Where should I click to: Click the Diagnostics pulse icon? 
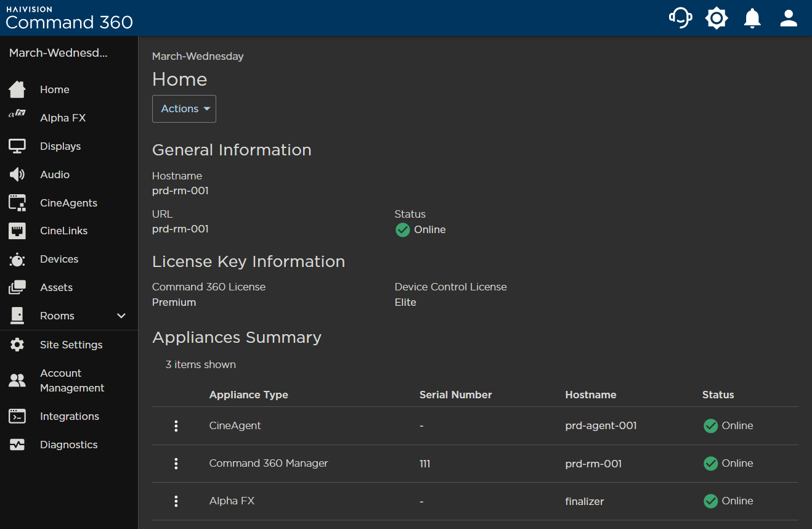[x=17, y=445]
